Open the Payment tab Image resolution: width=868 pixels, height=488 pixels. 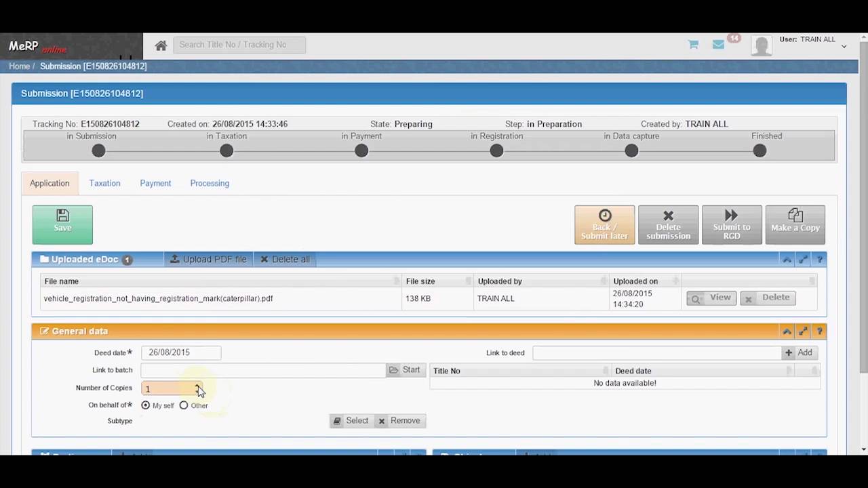coord(155,183)
